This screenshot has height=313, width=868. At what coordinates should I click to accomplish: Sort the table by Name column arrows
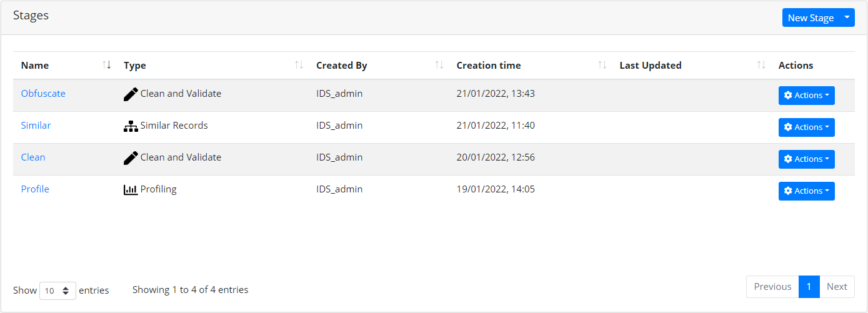pos(107,65)
